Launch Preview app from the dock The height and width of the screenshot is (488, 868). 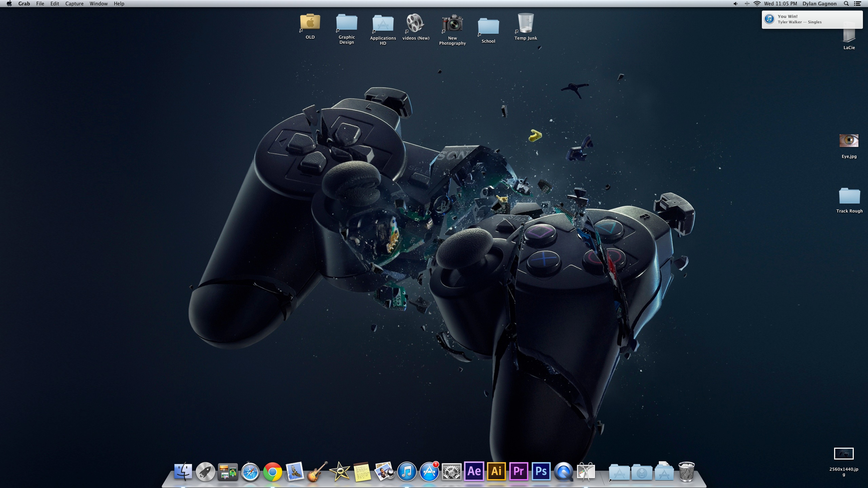click(384, 471)
